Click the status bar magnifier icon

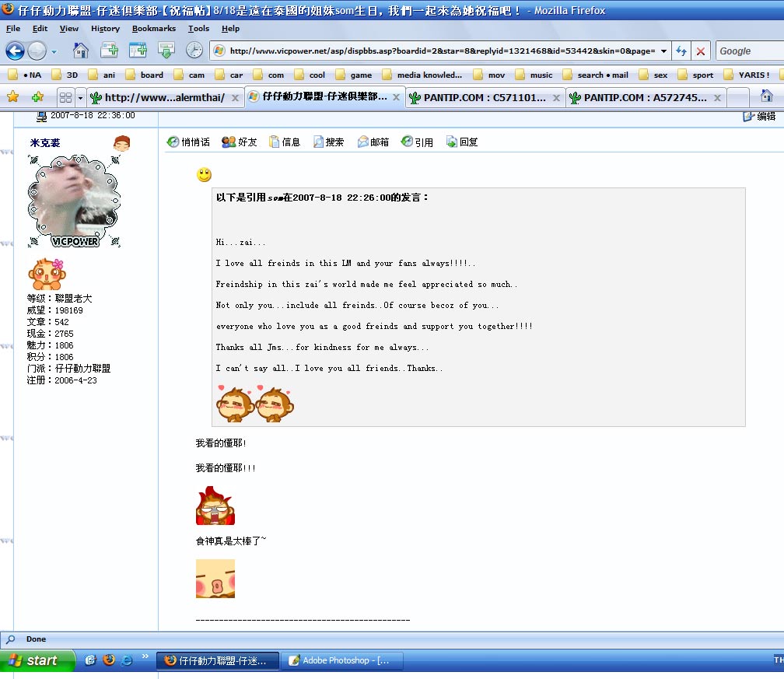[11, 639]
